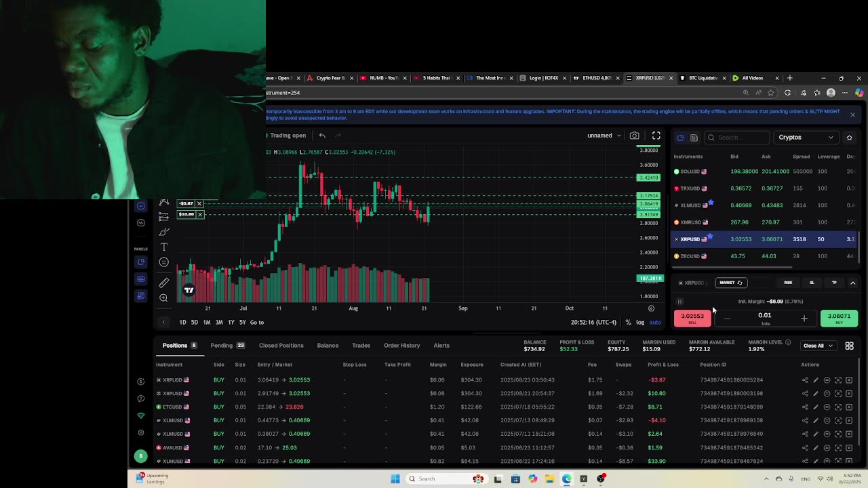The image size is (868, 488).
Task: Switch to the Closed Positions tab
Action: (x=281, y=346)
